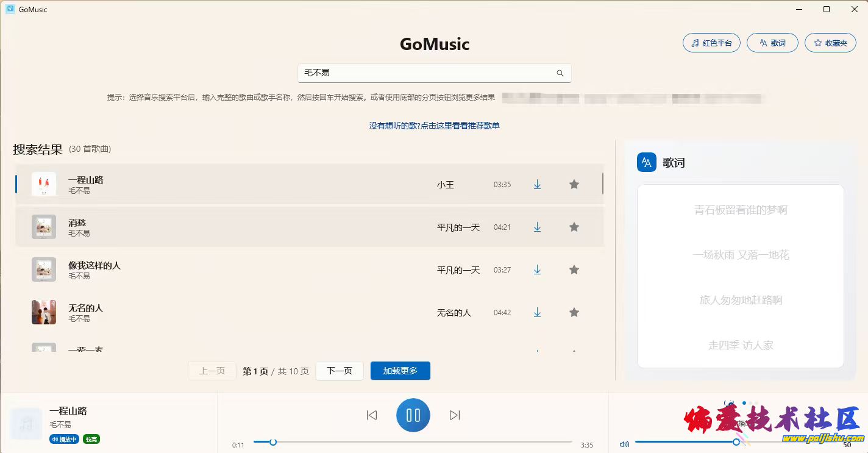Mute using the volume speaker icon
Viewport: 868px width, 453px height.
click(x=624, y=444)
